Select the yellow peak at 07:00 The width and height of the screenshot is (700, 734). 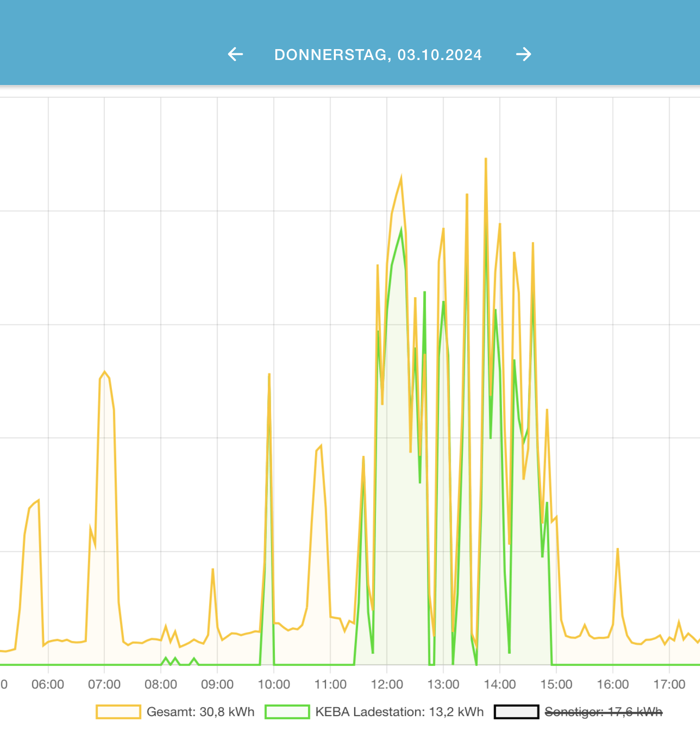click(104, 372)
